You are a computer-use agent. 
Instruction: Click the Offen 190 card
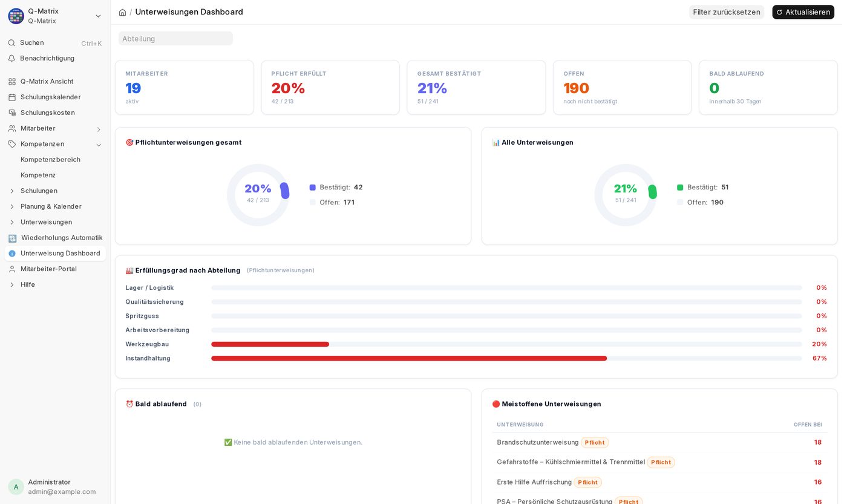click(x=622, y=87)
